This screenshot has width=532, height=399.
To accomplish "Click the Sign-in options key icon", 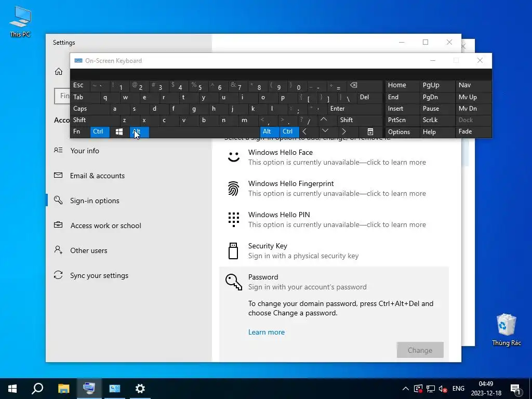I will [x=58, y=200].
